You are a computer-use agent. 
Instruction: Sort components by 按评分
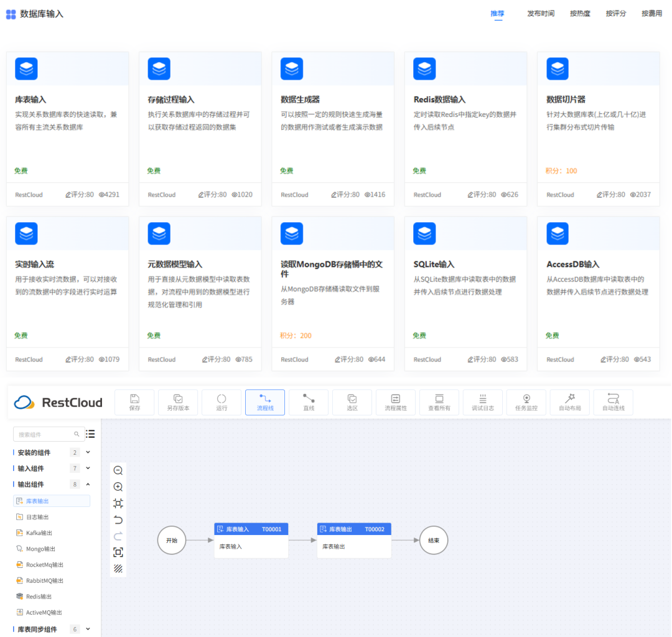click(616, 14)
